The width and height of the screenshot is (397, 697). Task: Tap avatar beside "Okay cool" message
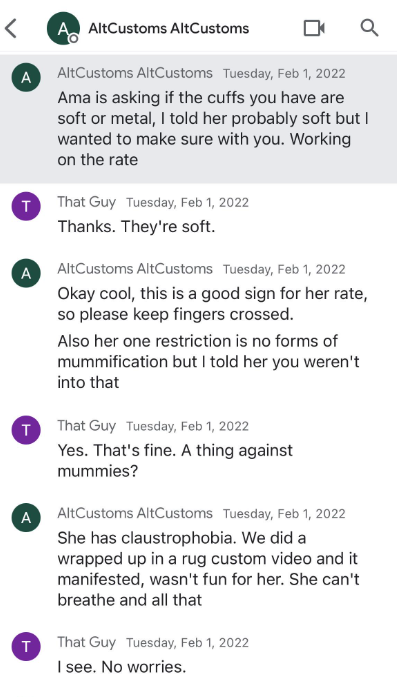[26, 273]
